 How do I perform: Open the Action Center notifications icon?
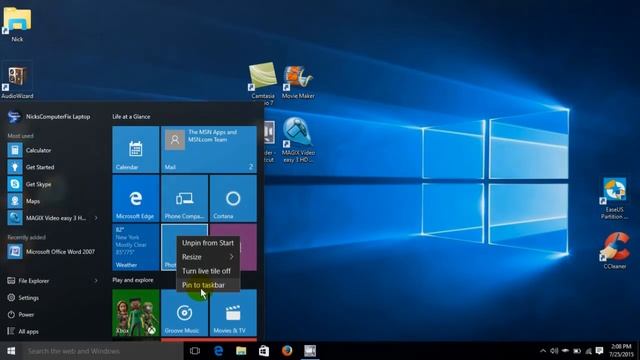(x=599, y=351)
